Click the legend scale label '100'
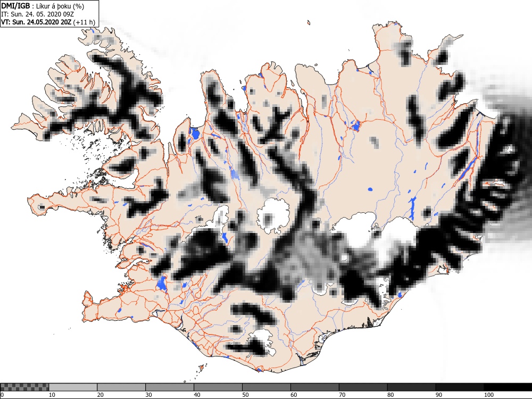 coord(488,395)
